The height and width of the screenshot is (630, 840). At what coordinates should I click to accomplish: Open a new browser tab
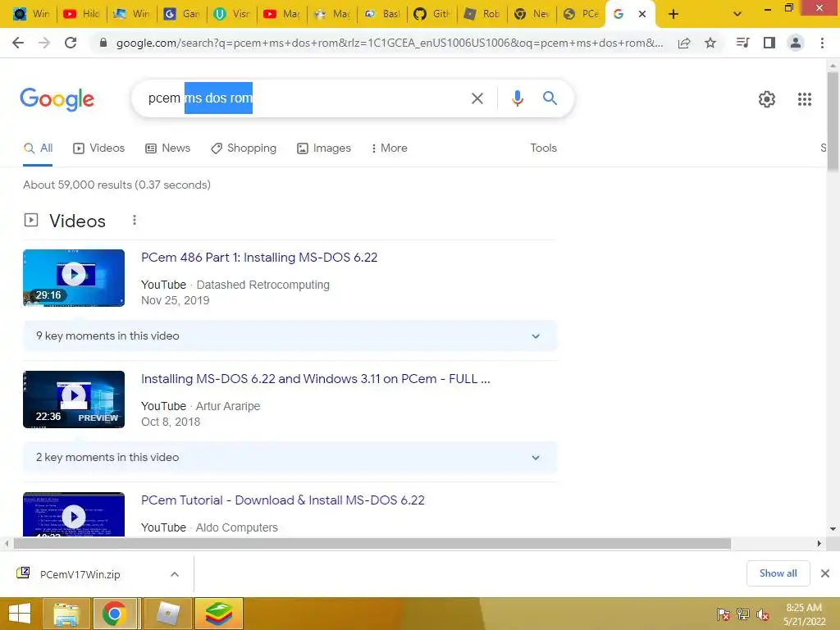(673, 14)
